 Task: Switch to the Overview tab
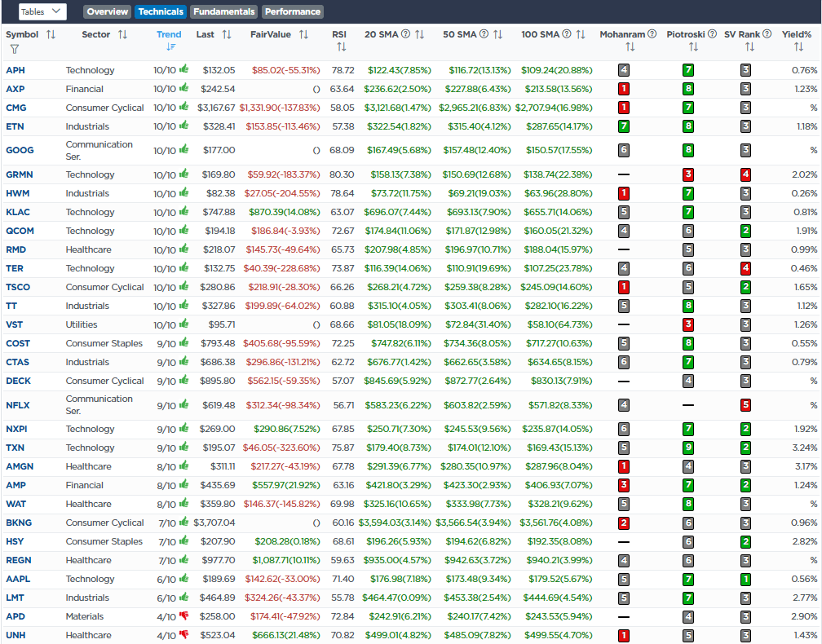(107, 11)
